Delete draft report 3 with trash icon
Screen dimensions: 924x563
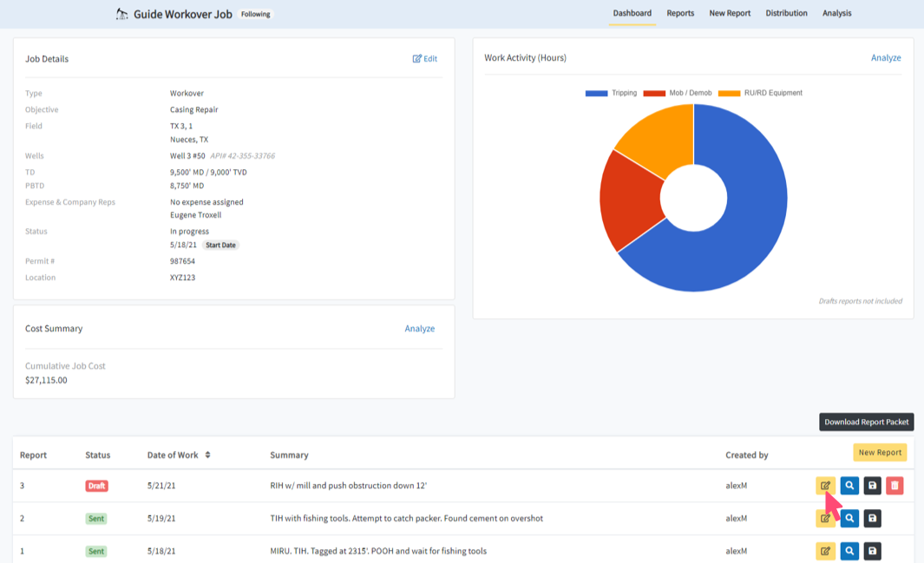tap(895, 486)
